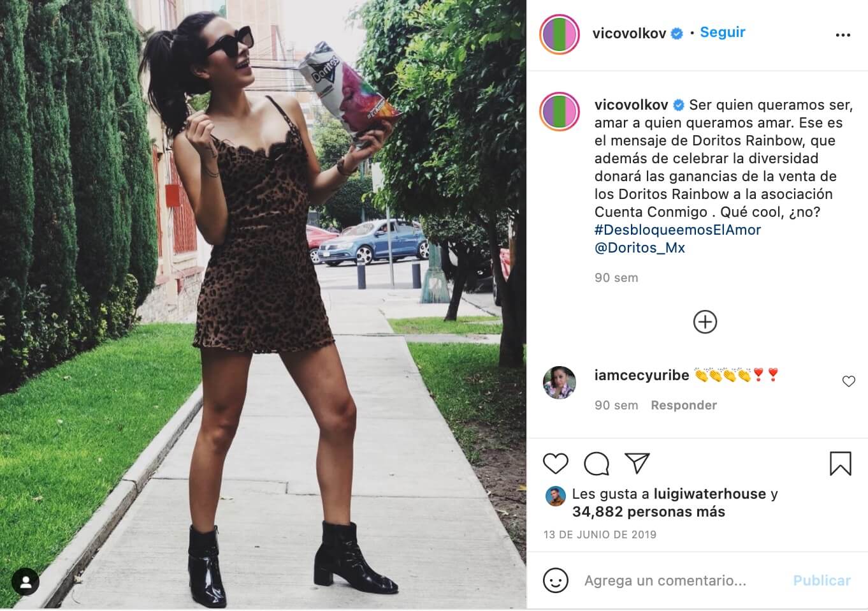Load more comments with plus circle

coord(705,322)
